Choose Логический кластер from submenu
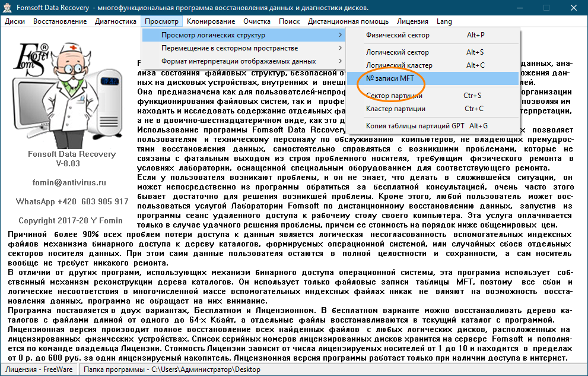Screen dimensions: 588x376 (399, 65)
